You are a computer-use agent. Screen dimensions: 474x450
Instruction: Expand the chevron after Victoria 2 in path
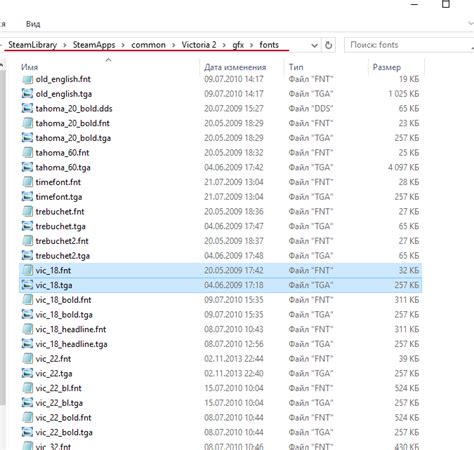[224, 45]
